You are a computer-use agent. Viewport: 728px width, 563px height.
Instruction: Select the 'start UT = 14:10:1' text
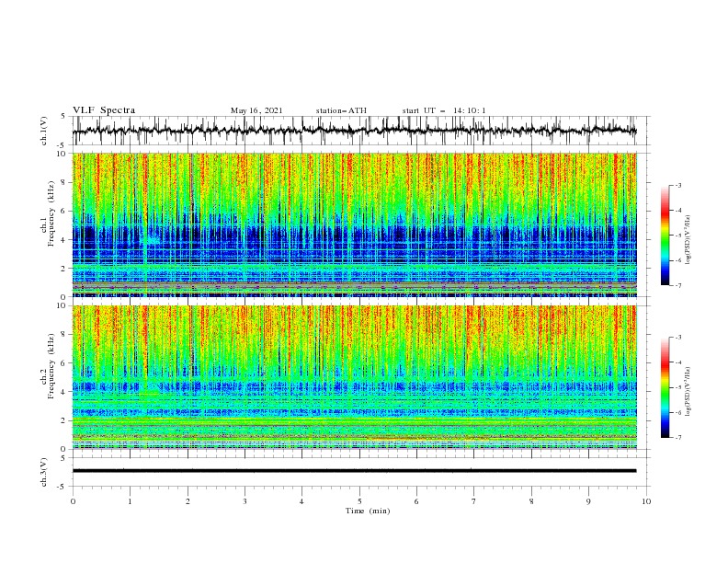click(x=444, y=110)
